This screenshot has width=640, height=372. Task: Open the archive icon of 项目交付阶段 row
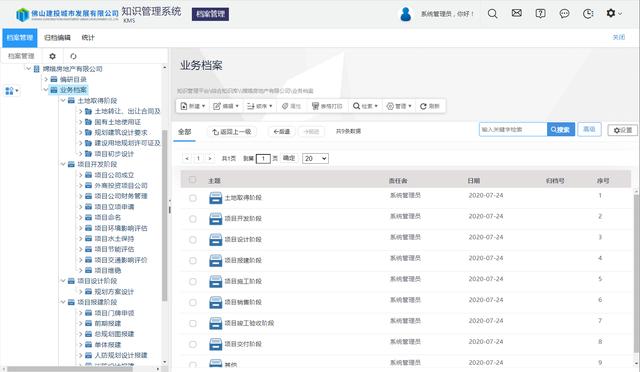tap(215, 344)
